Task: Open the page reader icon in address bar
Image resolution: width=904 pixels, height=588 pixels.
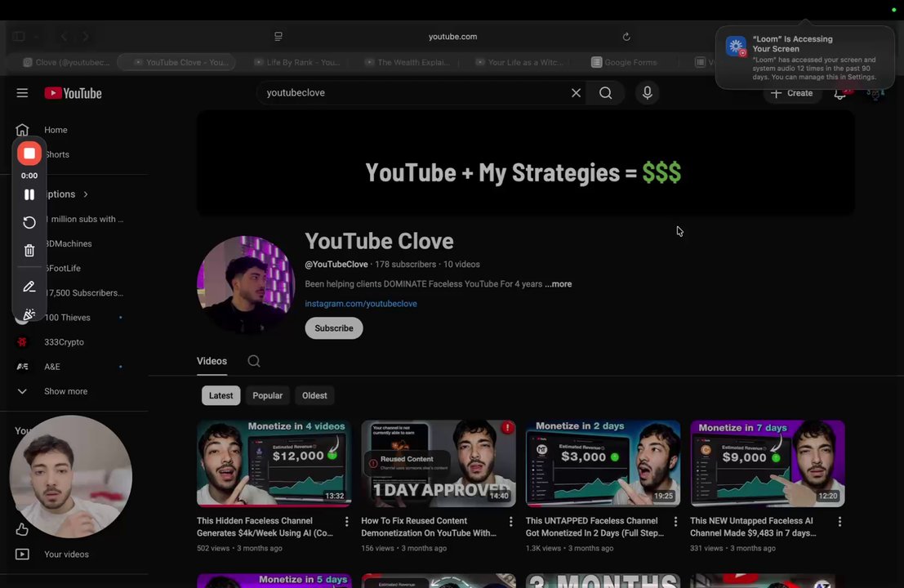Action: pos(278,36)
